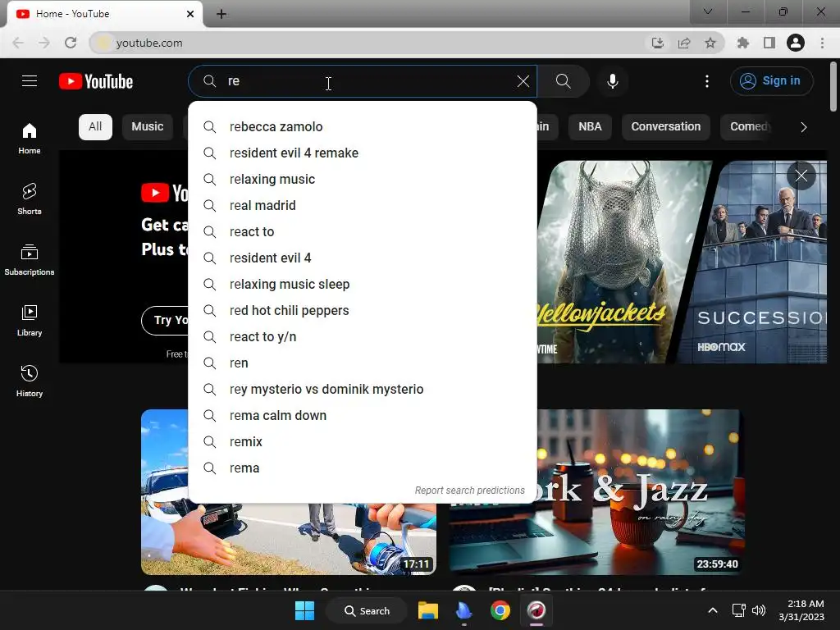
Task: Reload the page
Action: (x=71, y=43)
